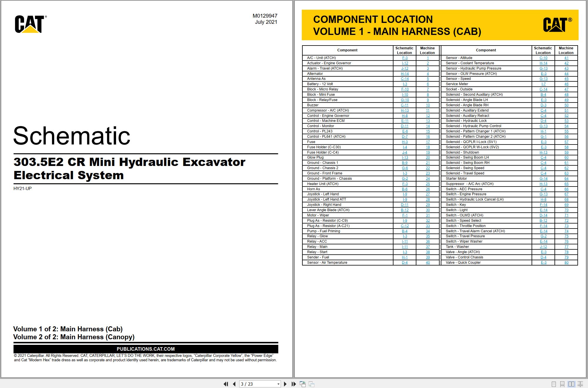Click schematic link H-1 for Sender Fuel
Image resolution: width=588 pixels, height=388 pixels.
(x=405, y=257)
